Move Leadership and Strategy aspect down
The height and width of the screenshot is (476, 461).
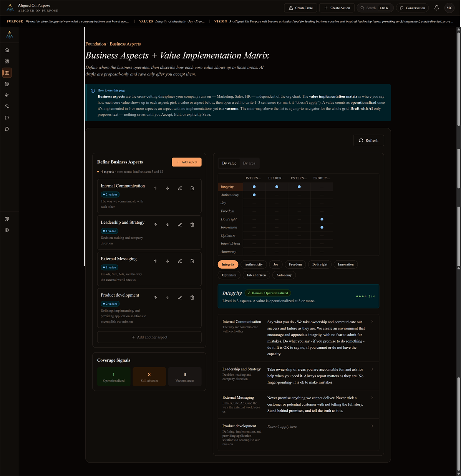167,225
